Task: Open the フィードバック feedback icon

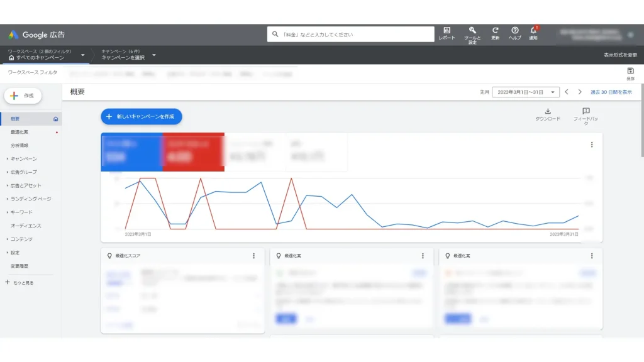Action: click(586, 112)
